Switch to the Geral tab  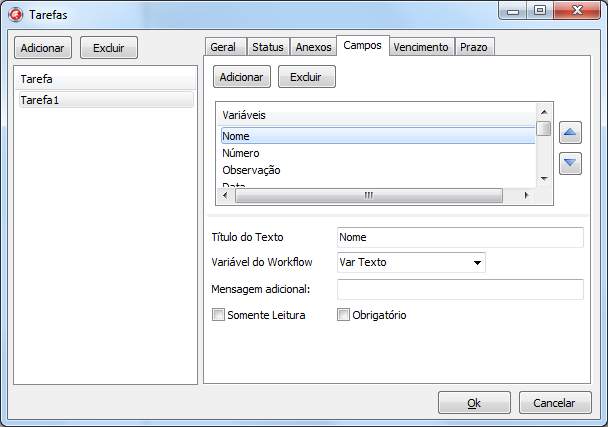pyautogui.click(x=223, y=47)
